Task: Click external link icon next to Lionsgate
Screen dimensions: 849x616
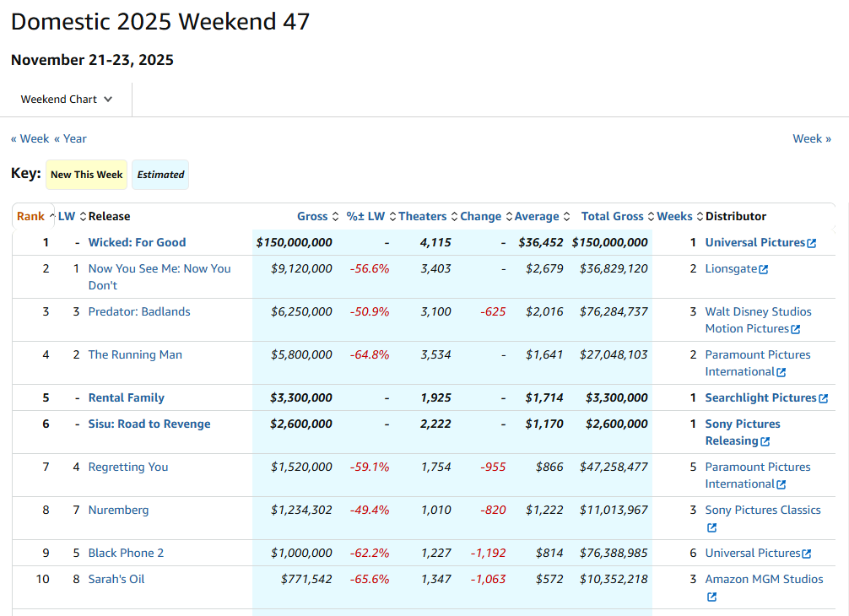Action: 764,269
